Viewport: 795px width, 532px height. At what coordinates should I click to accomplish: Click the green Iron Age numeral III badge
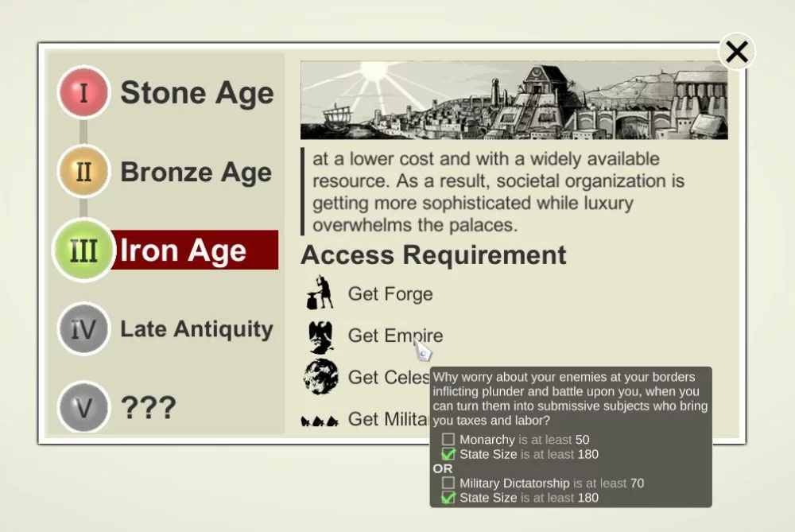(x=83, y=250)
